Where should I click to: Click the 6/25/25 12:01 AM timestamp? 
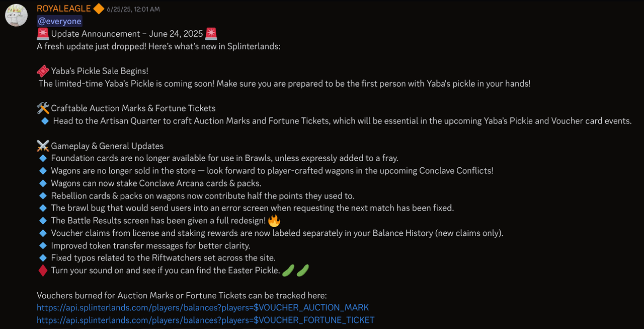pyautogui.click(x=133, y=9)
